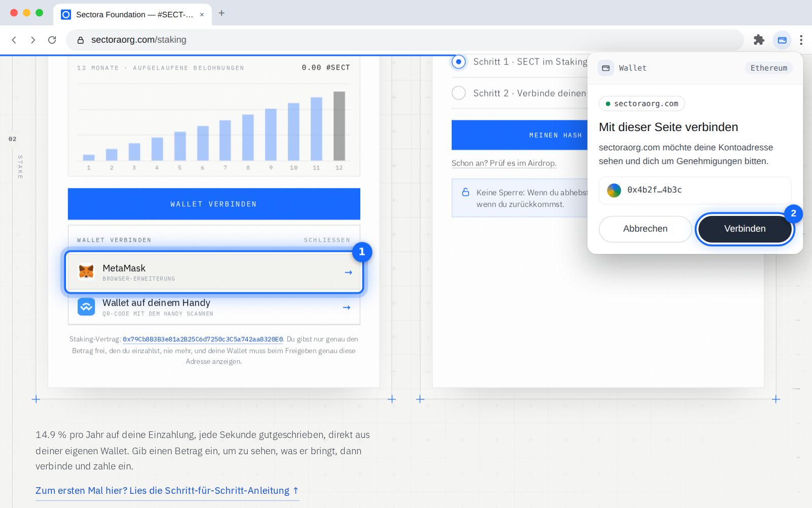
Task: Click the account avatar next to 0x4b2f…4b3c
Action: pos(614,190)
